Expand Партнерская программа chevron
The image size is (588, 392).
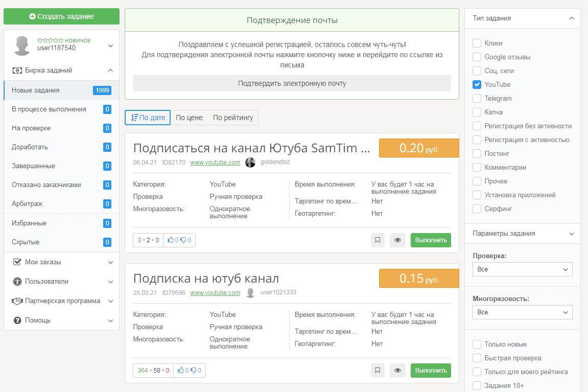[x=111, y=301]
